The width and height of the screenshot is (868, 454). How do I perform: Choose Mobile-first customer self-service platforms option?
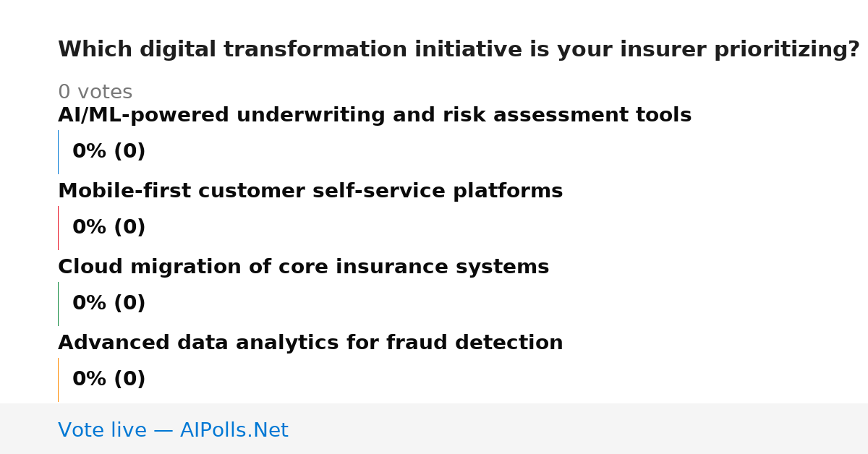pos(310,191)
